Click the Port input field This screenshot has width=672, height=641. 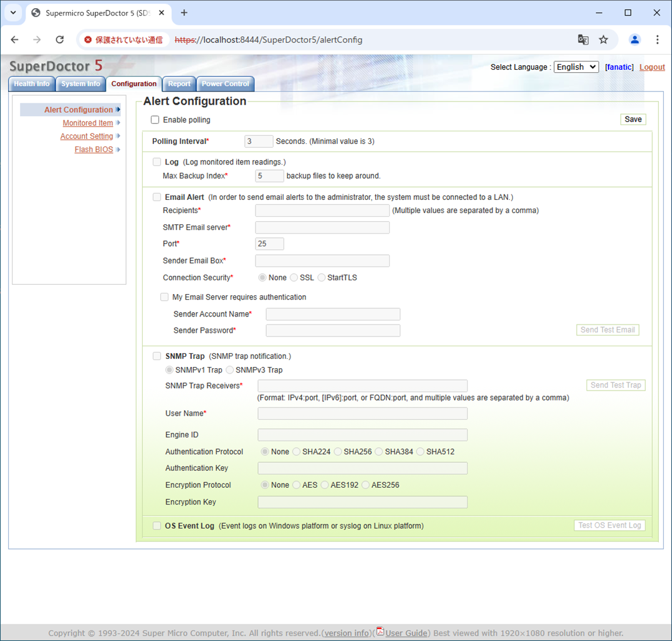pyautogui.click(x=269, y=244)
